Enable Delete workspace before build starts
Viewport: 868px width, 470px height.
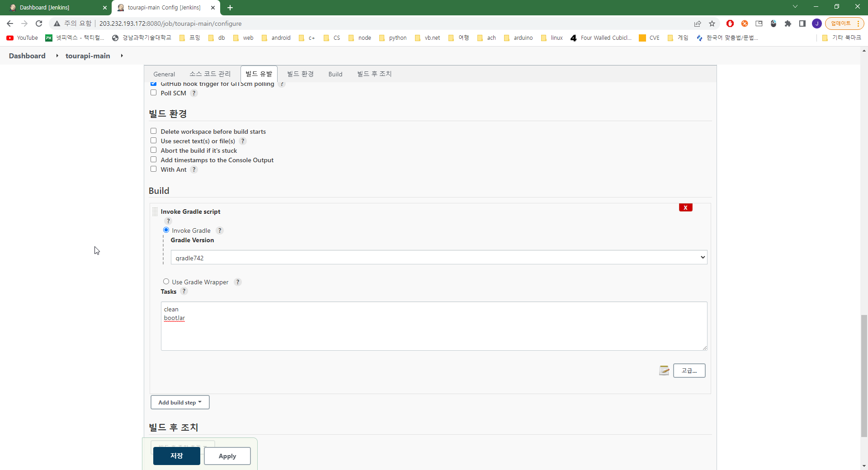pos(153,131)
